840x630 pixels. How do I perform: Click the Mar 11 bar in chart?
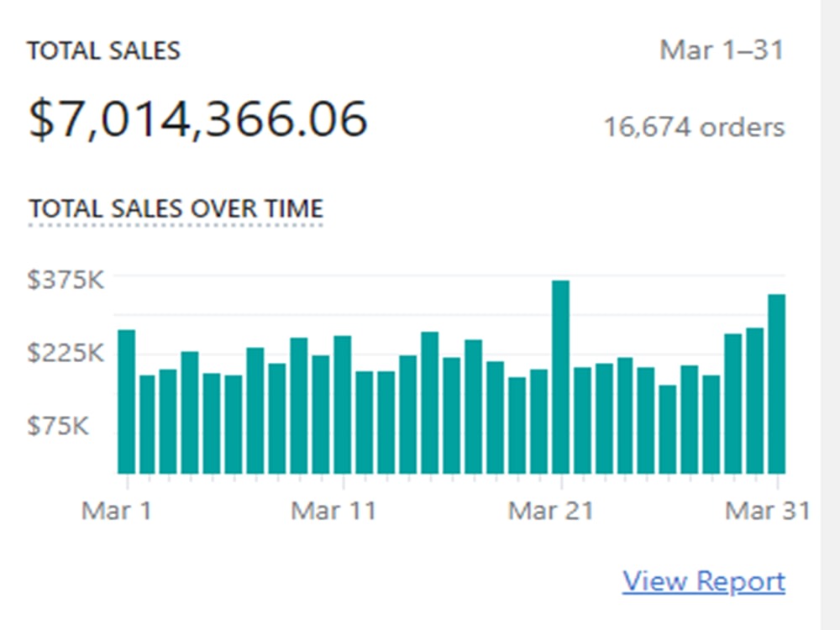pyautogui.click(x=343, y=405)
